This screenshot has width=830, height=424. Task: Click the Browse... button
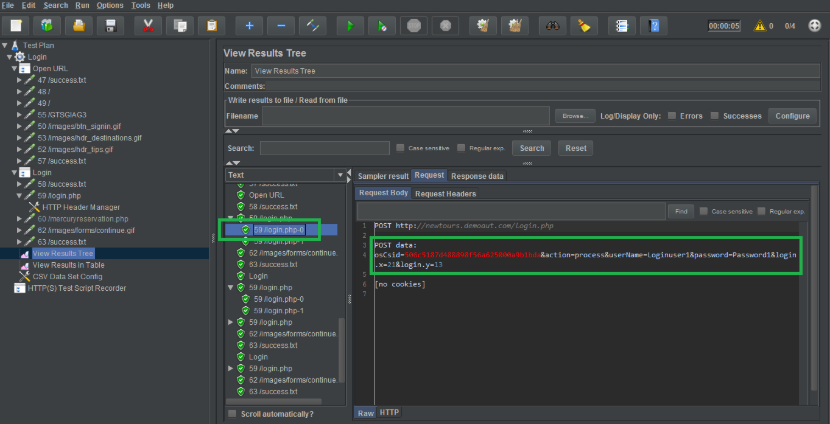pyautogui.click(x=573, y=116)
